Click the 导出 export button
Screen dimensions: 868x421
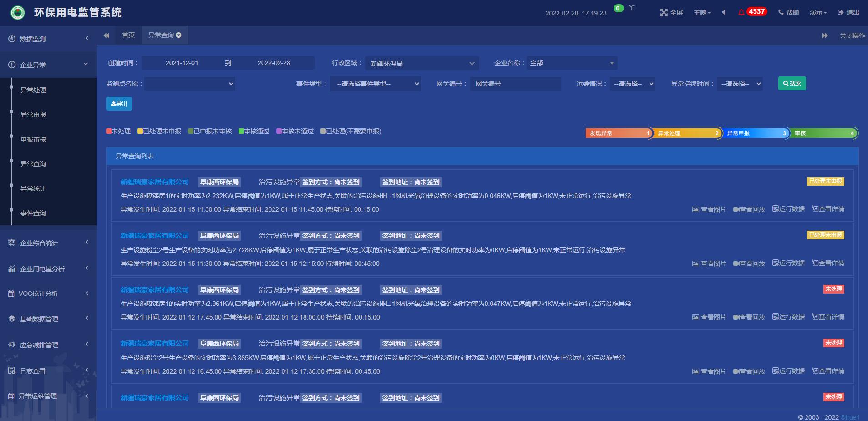[119, 103]
